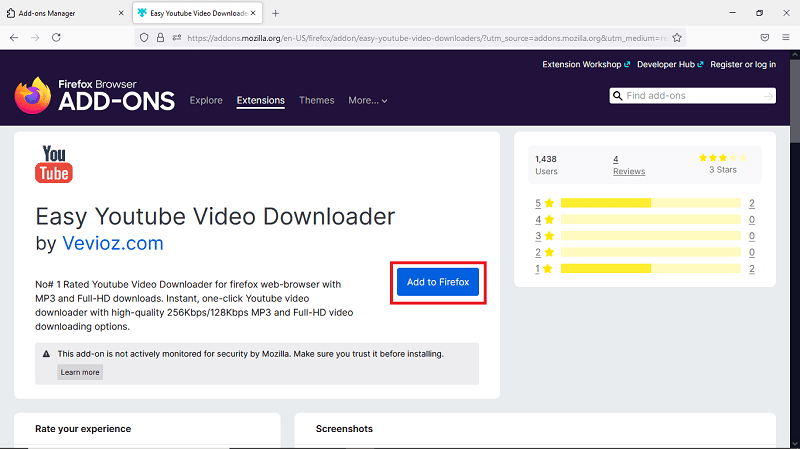800x449 pixels.
Task: Open the Explore menu item
Action: (x=206, y=101)
